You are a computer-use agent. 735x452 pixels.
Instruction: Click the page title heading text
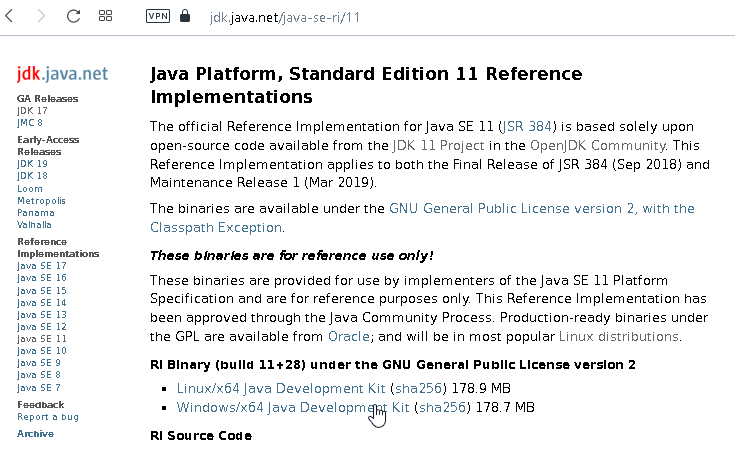(366, 85)
